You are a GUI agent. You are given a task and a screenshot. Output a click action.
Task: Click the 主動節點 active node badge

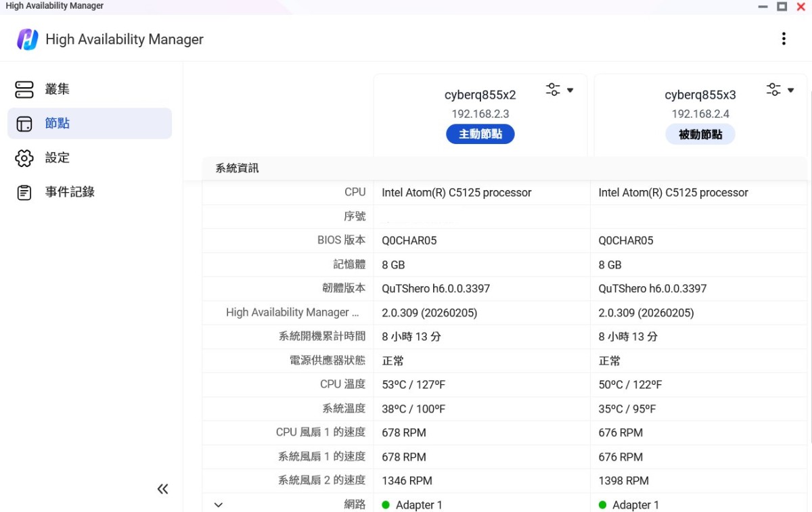480,135
